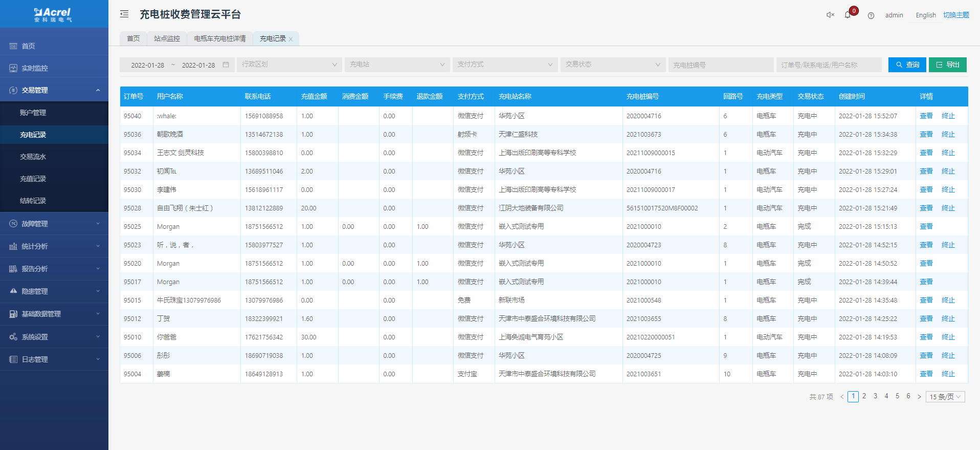Image resolution: width=980 pixels, height=450 pixels.
Task: Terminate charging for order 95036
Action: coord(948,135)
